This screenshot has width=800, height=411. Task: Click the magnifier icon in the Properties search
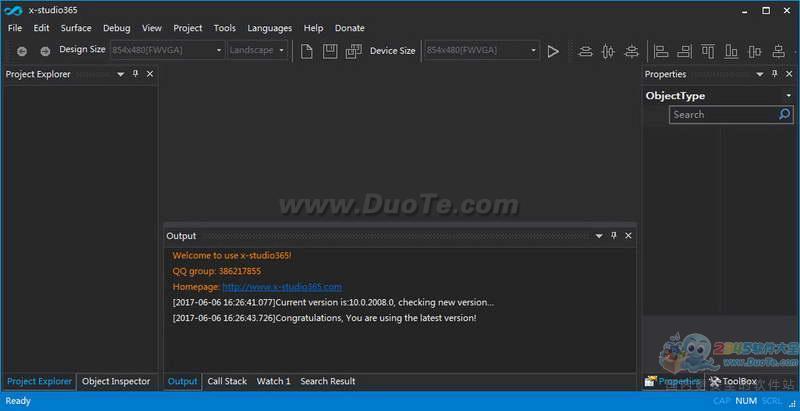tap(784, 114)
